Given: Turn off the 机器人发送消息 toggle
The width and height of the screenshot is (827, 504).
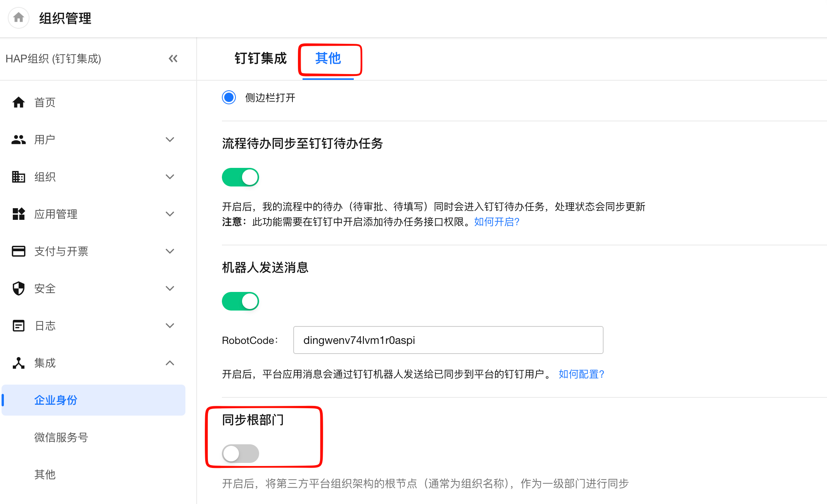Looking at the screenshot, I should click(x=240, y=301).
